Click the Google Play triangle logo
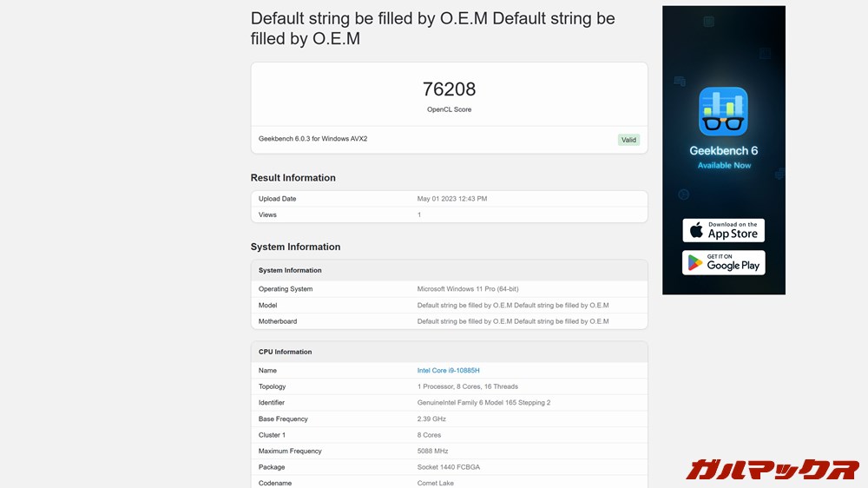This screenshot has width=868, height=488. pos(695,262)
